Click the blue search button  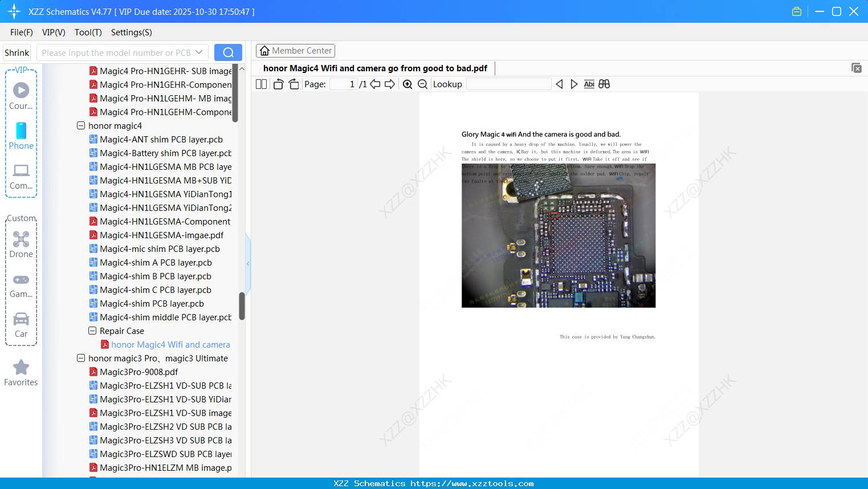228,52
